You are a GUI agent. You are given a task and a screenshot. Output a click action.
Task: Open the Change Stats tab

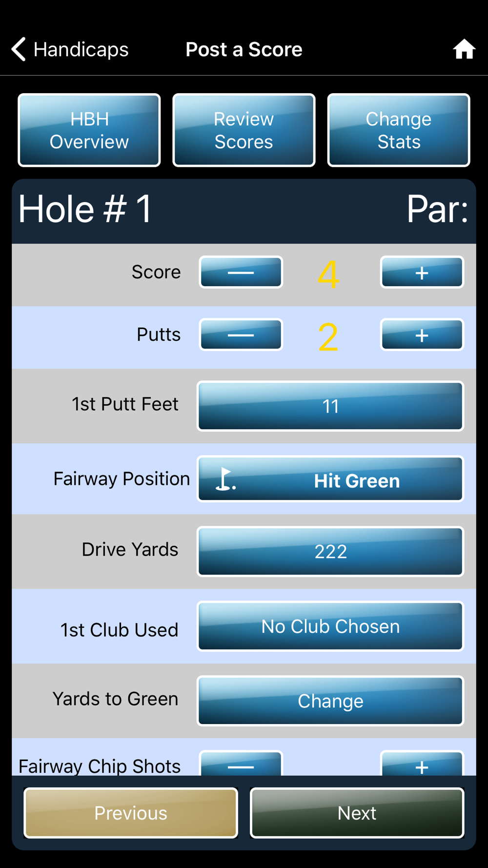coord(399,130)
